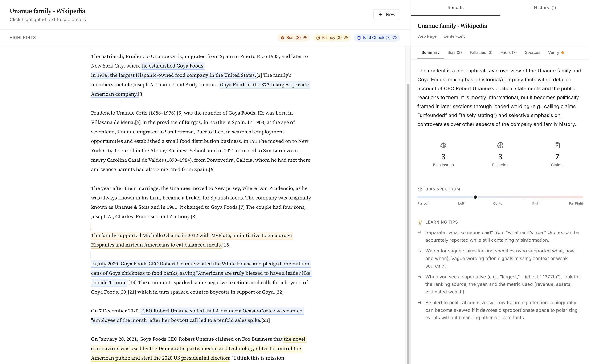Click the brain icon above Fallacies count

[500, 145]
